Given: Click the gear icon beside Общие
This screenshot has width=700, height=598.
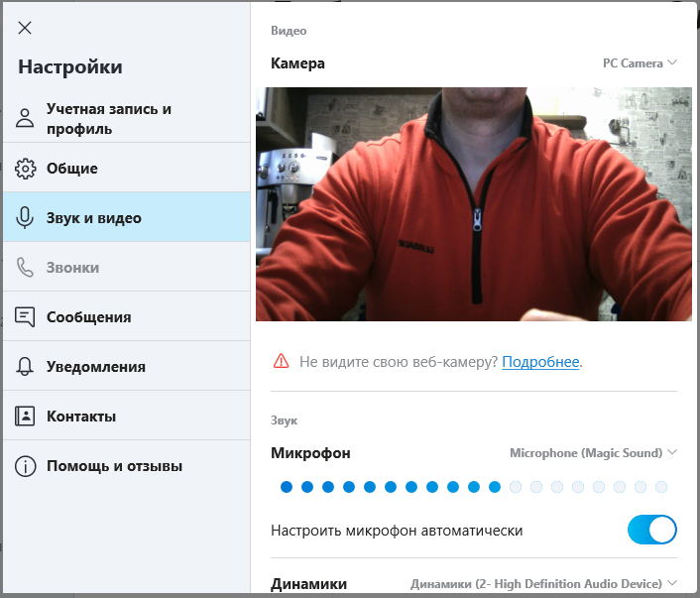Looking at the screenshot, I should pos(25,169).
